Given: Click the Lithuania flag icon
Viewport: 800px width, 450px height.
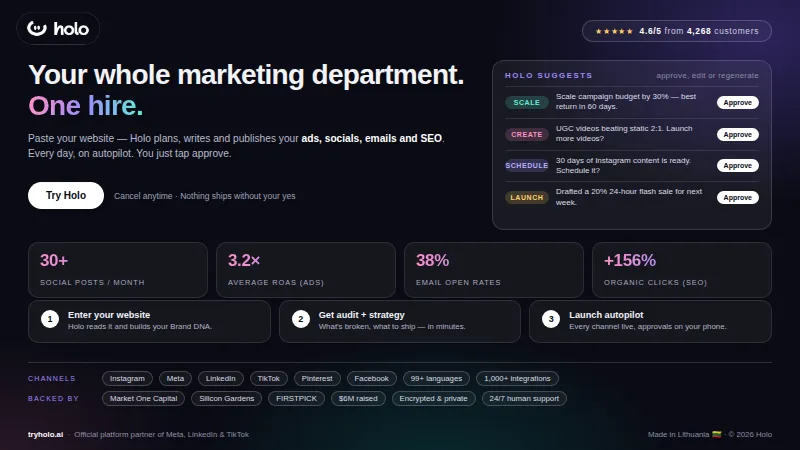Looking at the screenshot, I should point(717,435).
